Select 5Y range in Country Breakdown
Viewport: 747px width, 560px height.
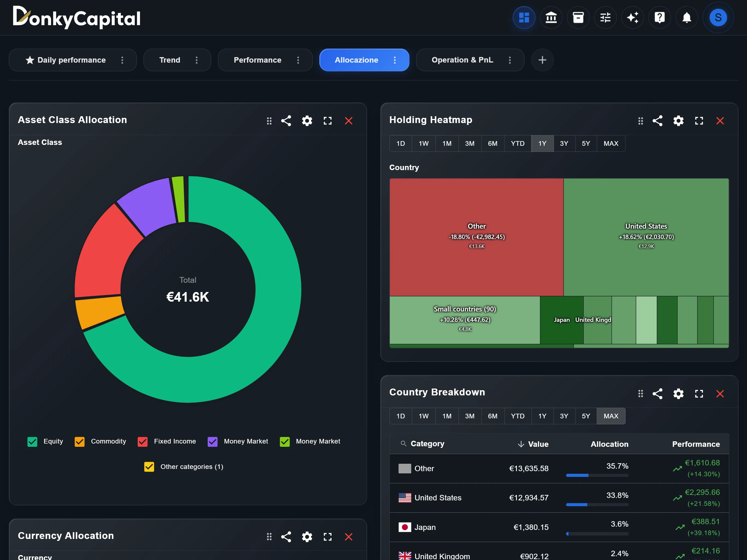click(x=586, y=416)
